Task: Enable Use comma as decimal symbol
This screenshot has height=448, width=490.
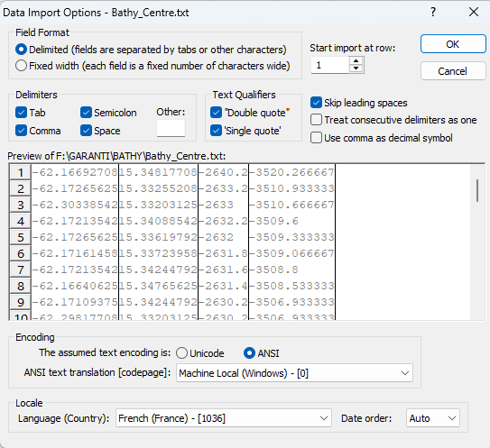Action: click(316, 138)
